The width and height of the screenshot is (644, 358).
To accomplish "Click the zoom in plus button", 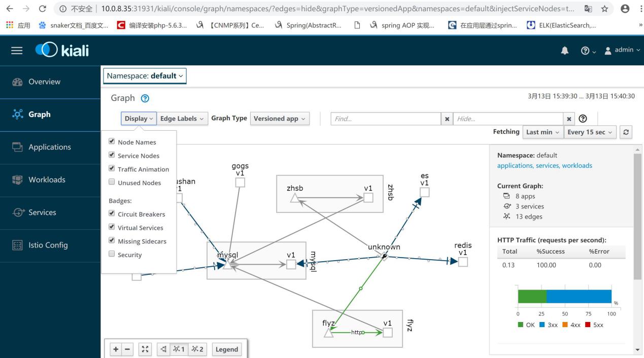I will [116, 349].
